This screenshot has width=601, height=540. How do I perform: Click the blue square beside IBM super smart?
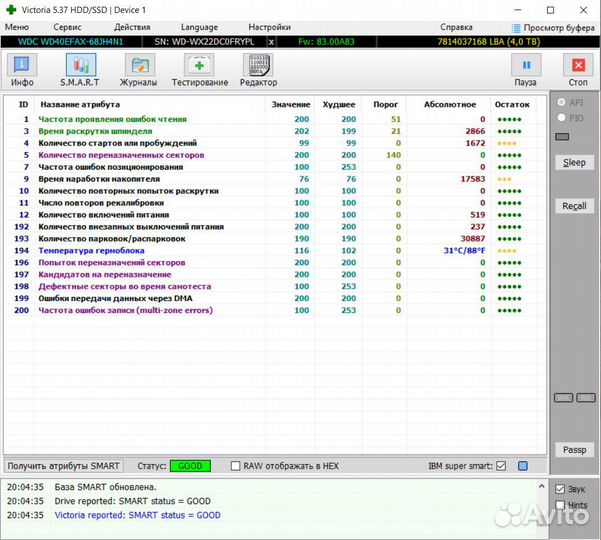tap(522, 466)
